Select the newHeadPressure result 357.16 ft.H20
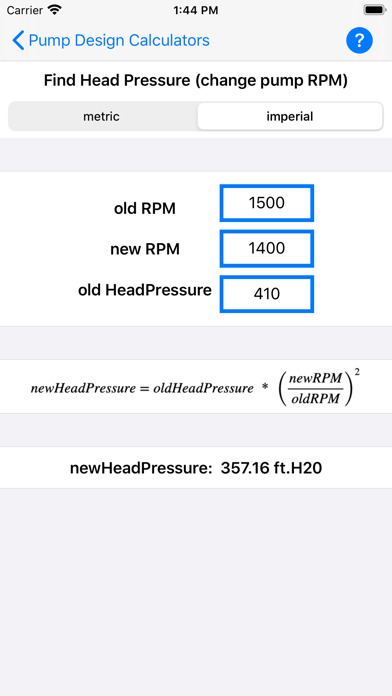392x696 pixels. click(196, 468)
